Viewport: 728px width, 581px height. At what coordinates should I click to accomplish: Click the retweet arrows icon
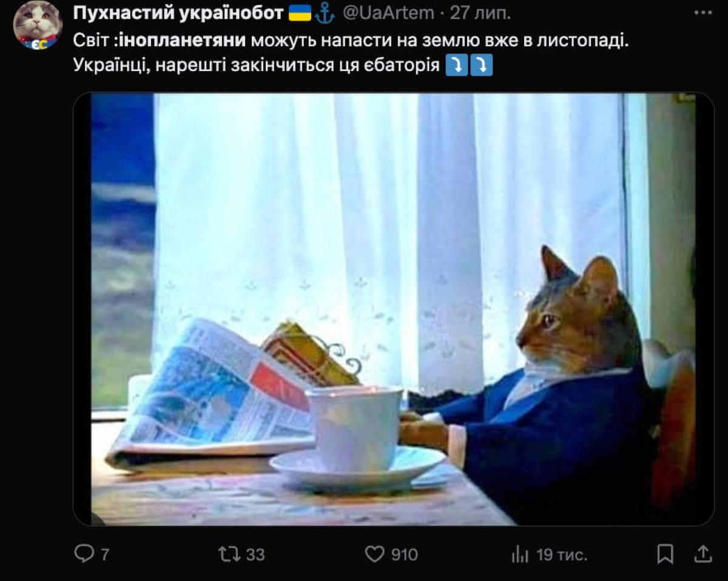pyautogui.click(x=230, y=554)
